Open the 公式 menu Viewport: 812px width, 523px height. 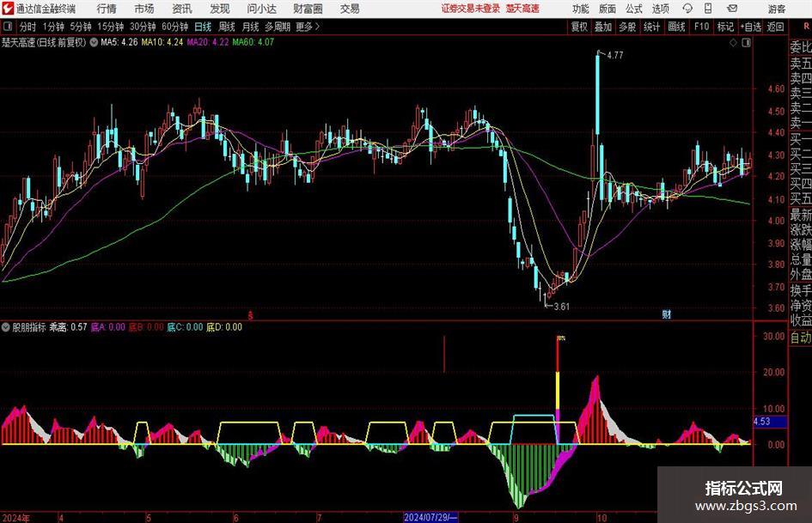coord(634,9)
